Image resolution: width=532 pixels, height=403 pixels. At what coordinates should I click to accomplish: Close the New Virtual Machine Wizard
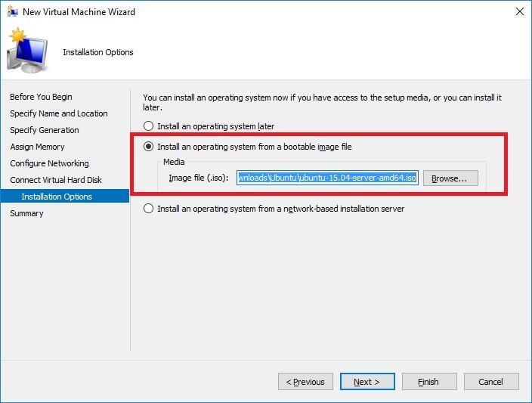(x=519, y=12)
